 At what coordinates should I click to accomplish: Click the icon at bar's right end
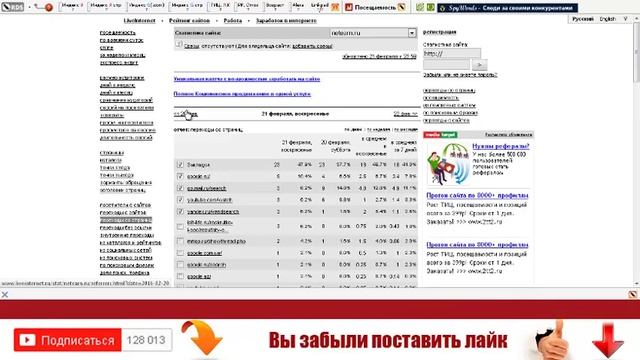pos(633,294)
